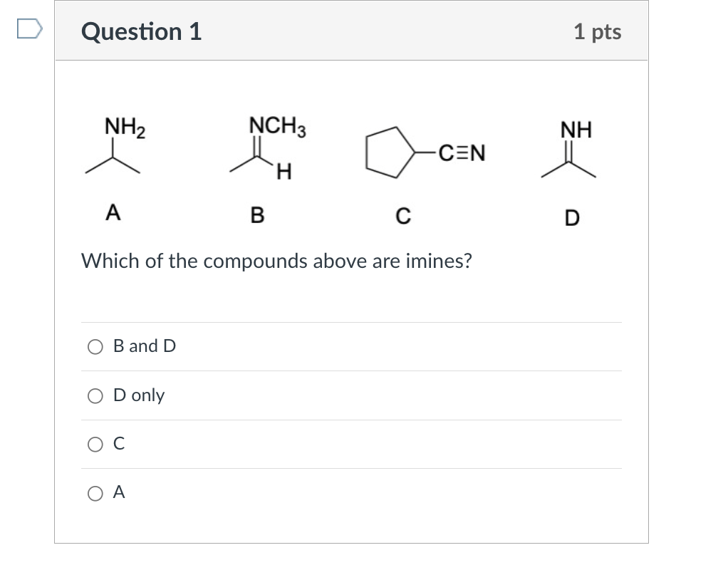The width and height of the screenshot is (728, 565).
Task: Click the compound B NCH3 structure
Action: click(268, 147)
